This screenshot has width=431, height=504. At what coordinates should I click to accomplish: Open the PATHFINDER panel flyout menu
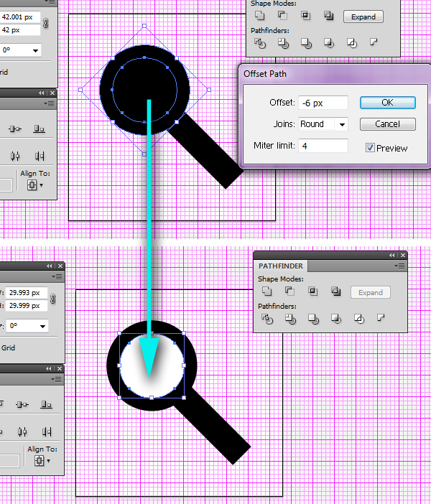400,266
